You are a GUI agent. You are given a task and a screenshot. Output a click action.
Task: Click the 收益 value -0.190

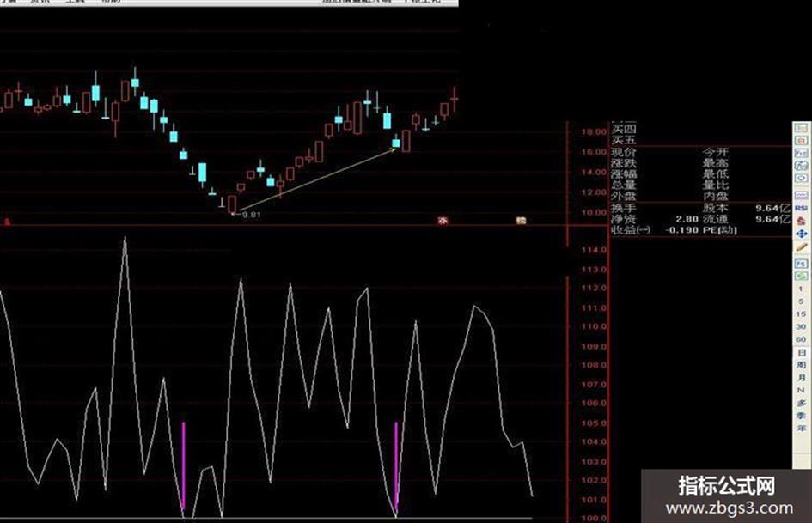point(682,230)
